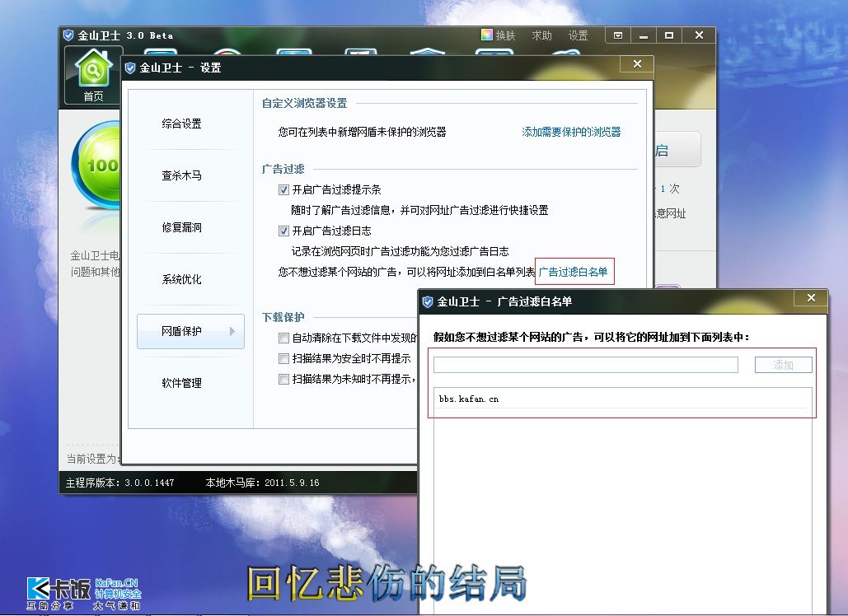Viewport: 848px width, 616px height.
Task: Select bbs.kafan.cn in the whitelist
Action: pos(622,399)
